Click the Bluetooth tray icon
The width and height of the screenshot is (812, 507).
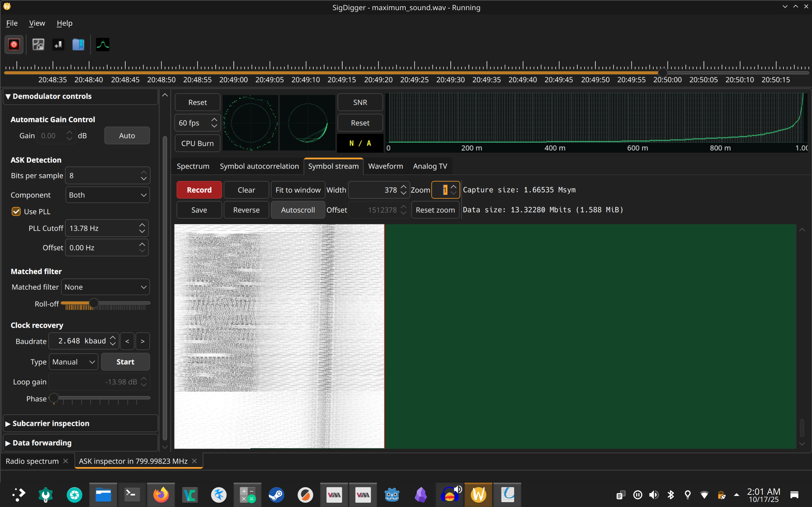671,495
